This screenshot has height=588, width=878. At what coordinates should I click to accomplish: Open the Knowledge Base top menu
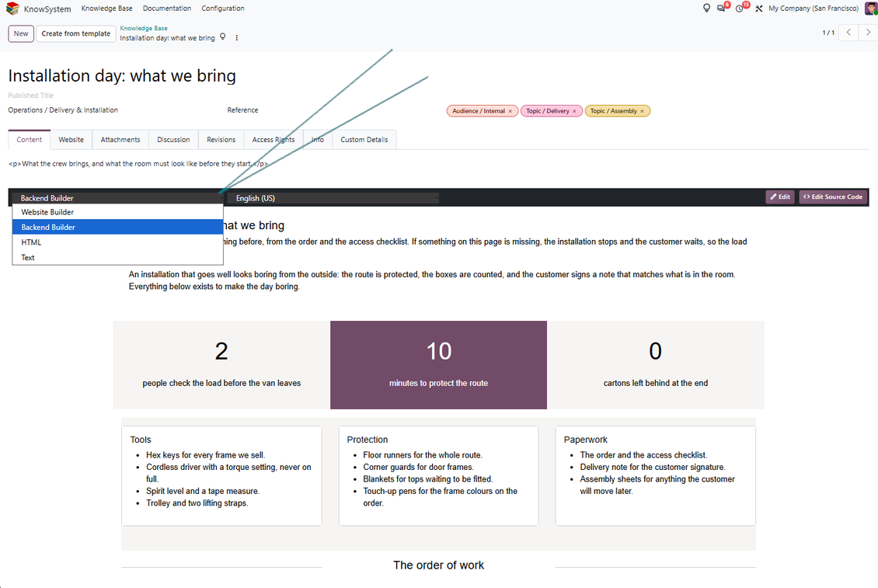107,9
